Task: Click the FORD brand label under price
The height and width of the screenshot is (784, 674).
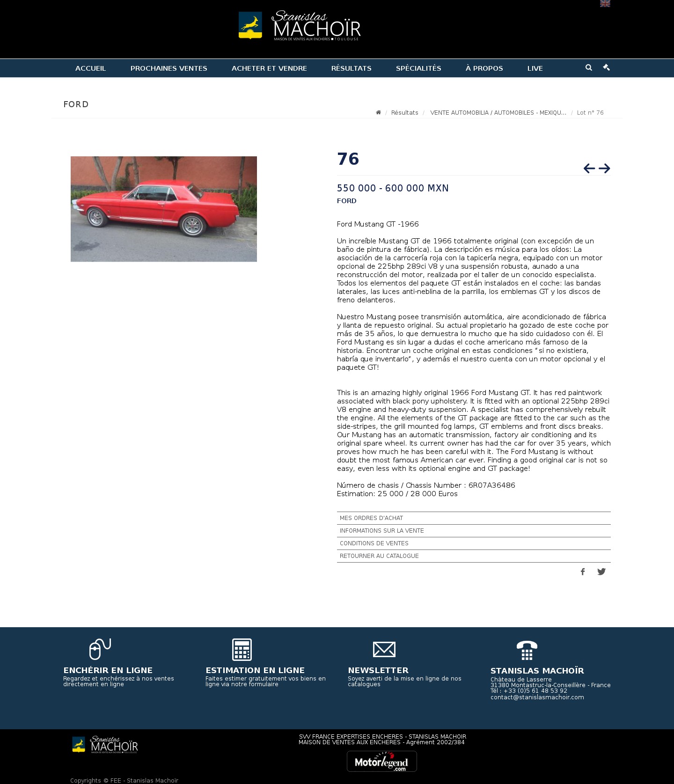Action: tap(347, 201)
